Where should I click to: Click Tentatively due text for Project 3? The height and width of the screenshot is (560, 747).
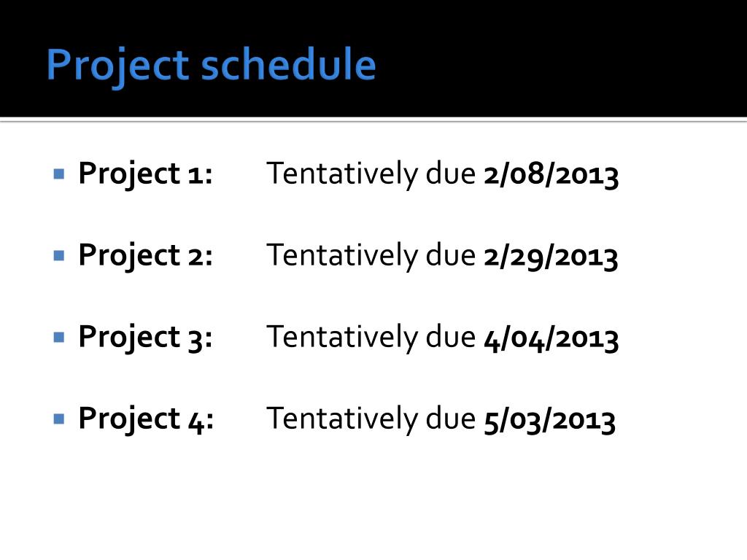tap(371, 338)
